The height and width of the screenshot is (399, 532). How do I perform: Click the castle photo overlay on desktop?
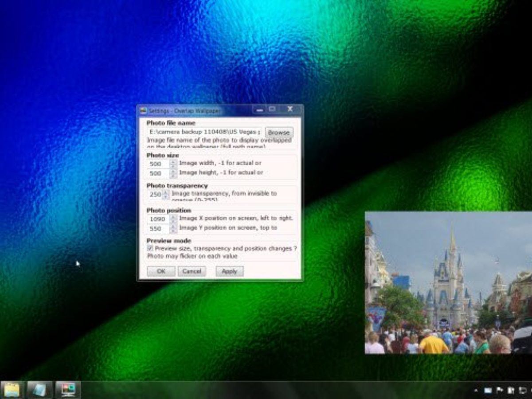(x=448, y=282)
